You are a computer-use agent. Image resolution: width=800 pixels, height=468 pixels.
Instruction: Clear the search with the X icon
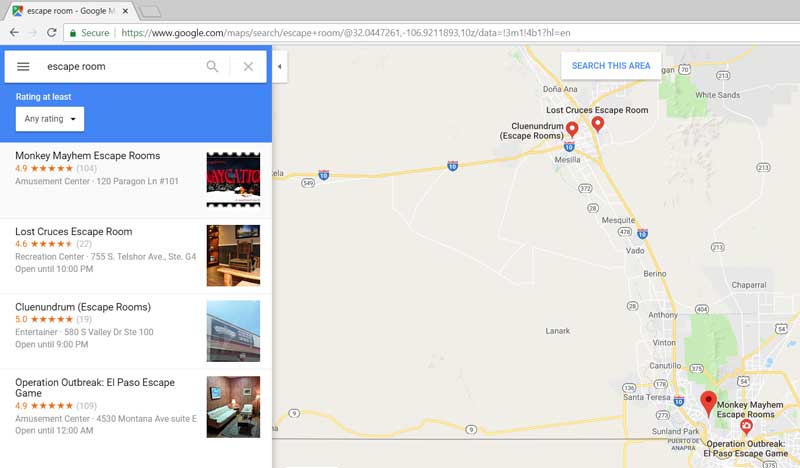tap(248, 66)
